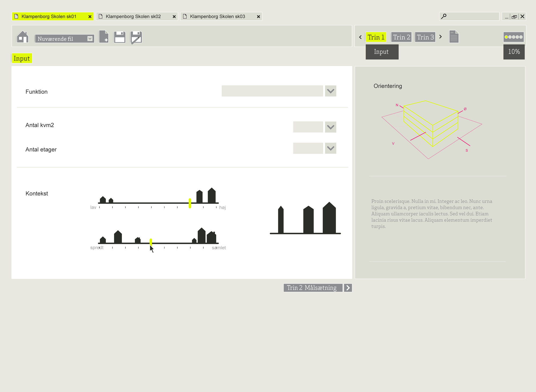Create a new file with plus icon
The height and width of the screenshot is (392, 536).
tap(104, 37)
